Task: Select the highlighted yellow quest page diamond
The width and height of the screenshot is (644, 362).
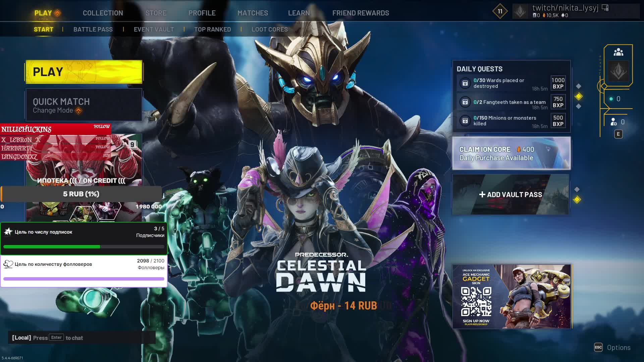Action: pos(579,97)
